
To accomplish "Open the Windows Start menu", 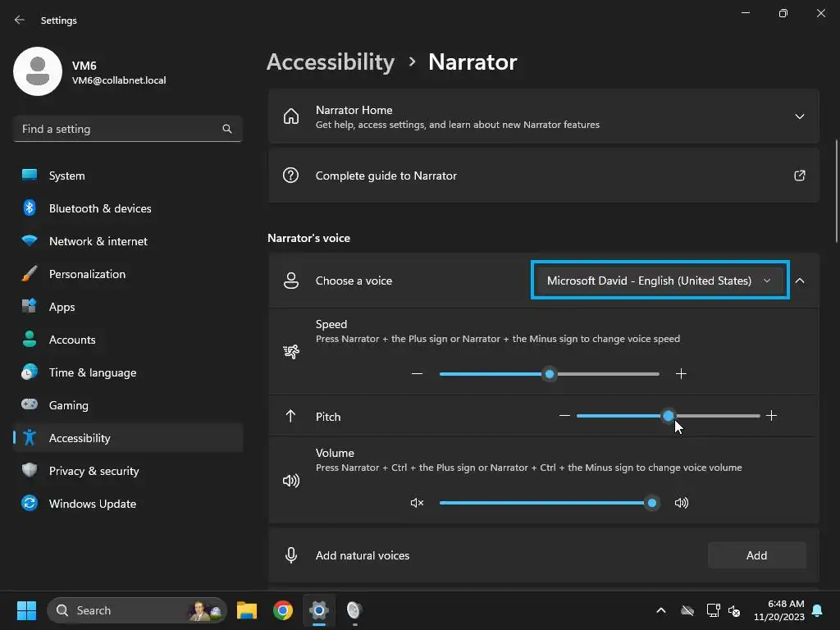I will click(x=26, y=610).
